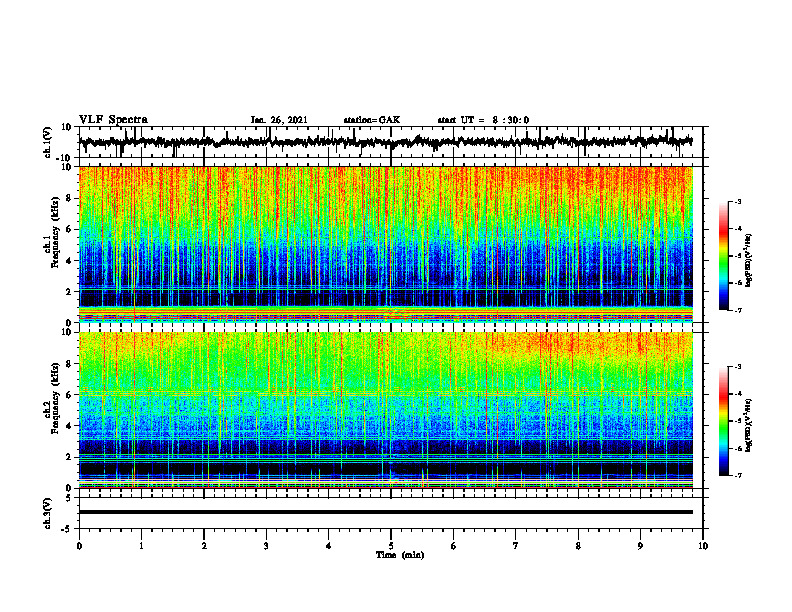Image resolution: width=792 pixels, height=612 pixels.
Task: Click the time axis tick label '1'
Action: (141, 546)
